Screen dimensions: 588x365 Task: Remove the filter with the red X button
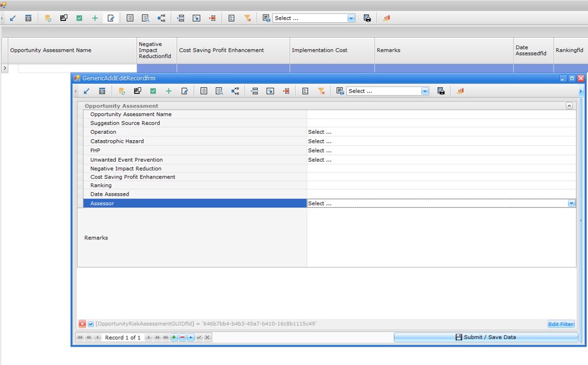point(82,324)
